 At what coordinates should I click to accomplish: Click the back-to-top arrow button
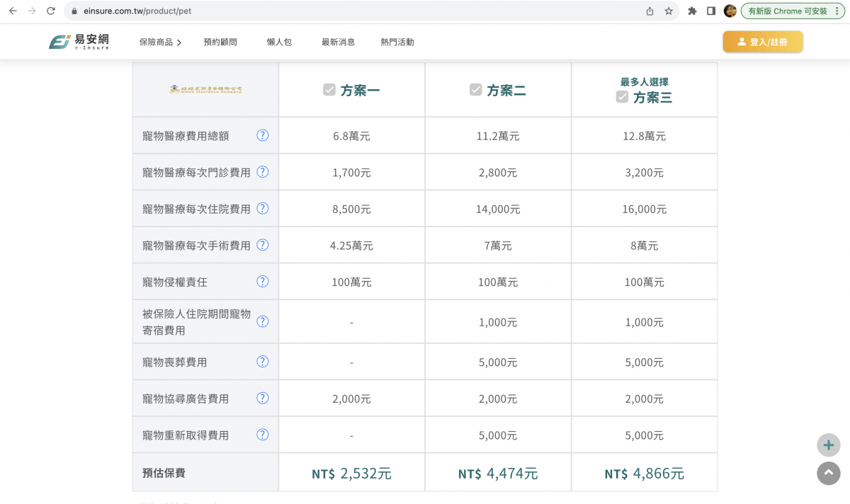pos(828,474)
